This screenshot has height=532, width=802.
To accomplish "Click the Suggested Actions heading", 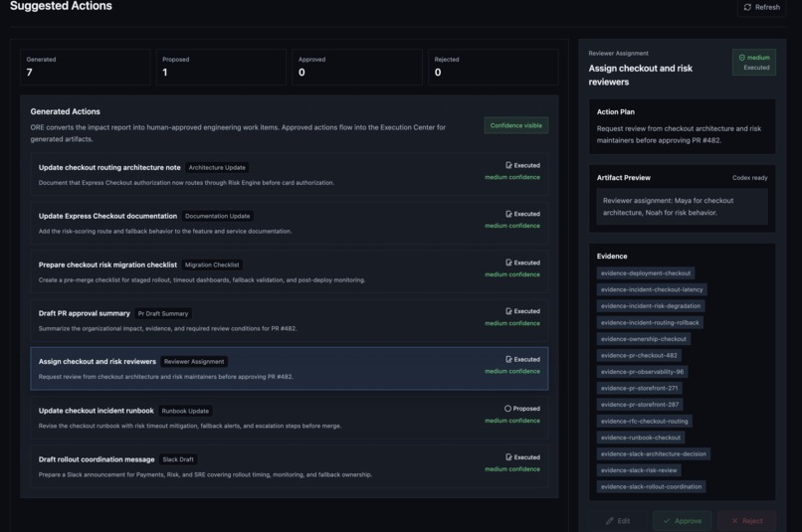I will pos(61,6).
